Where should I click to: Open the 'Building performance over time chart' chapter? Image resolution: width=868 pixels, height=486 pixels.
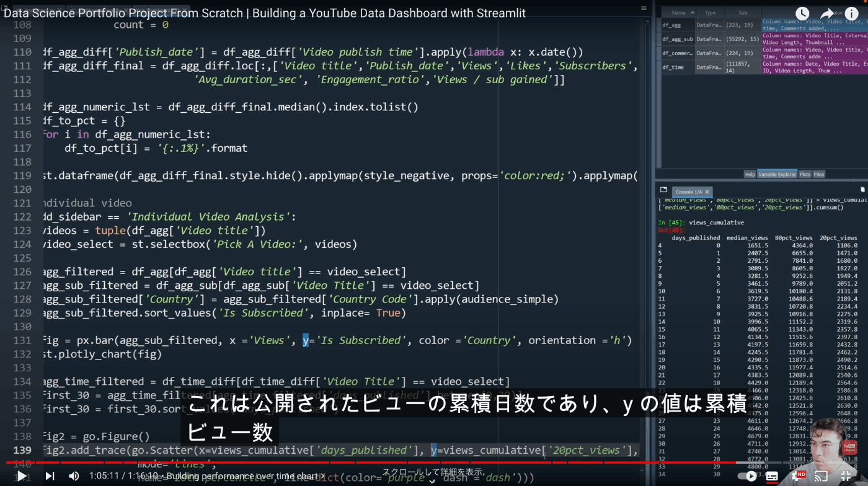point(246,476)
